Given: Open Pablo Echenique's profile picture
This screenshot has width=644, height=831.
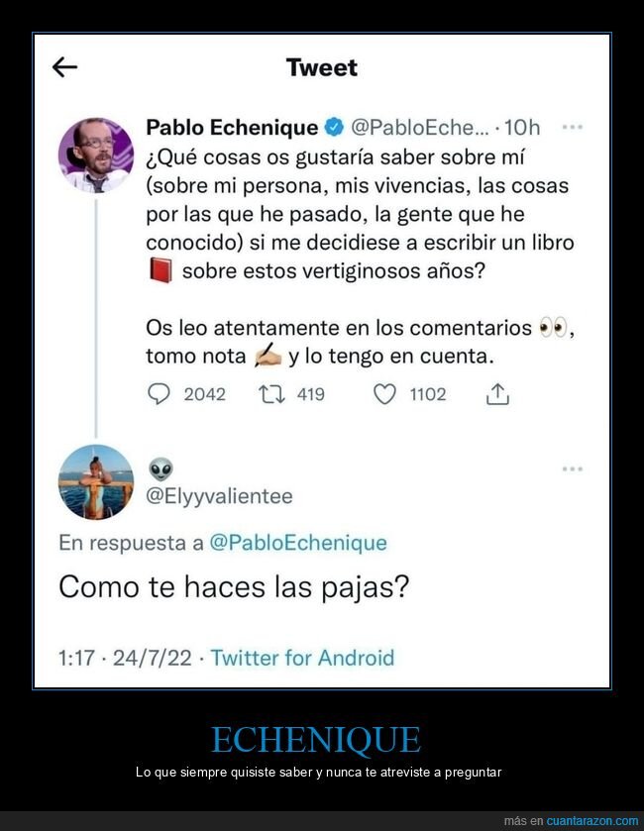Looking at the screenshot, I should click(96, 155).
